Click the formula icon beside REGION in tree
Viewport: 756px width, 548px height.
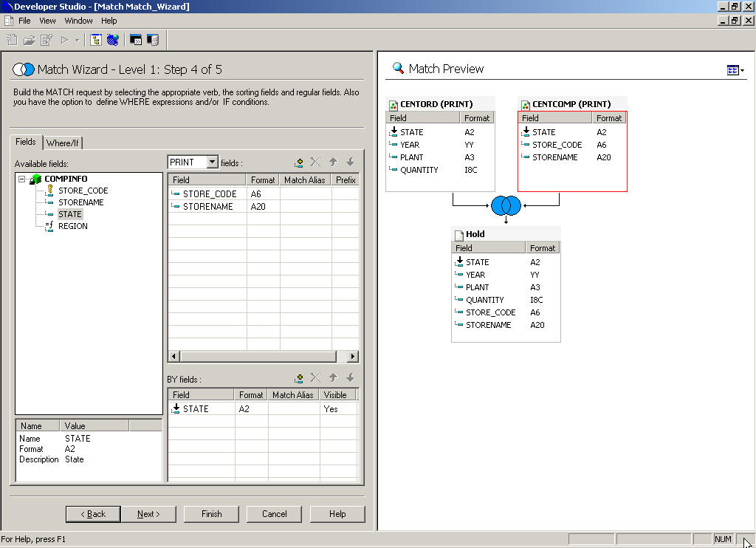click(x=49, y=226)
